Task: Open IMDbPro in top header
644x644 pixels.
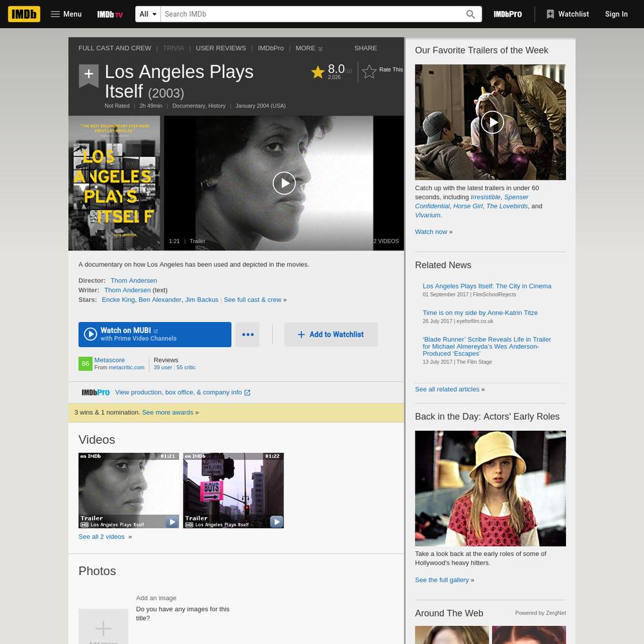Action: pos(507,14)
